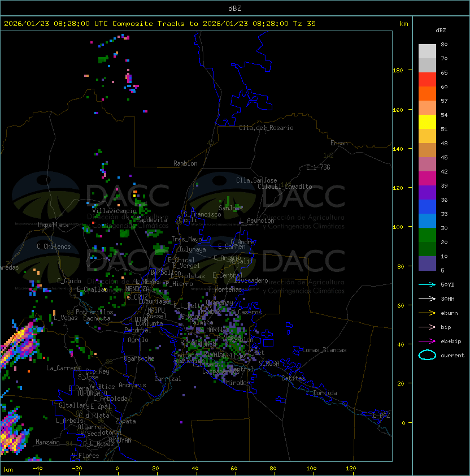This screenshot has width=470, height=476.
Task: Pick the slate swatch between 10 and 5
Action: 427,263
